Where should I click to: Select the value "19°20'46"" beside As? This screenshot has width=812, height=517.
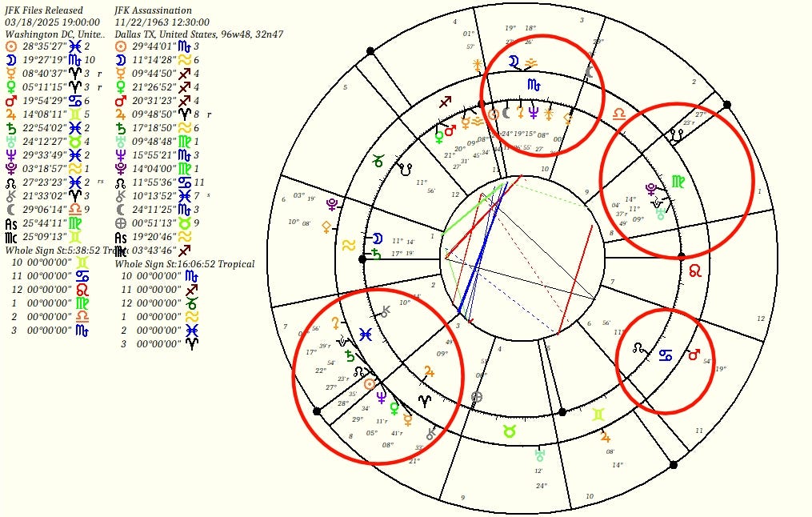coord(154,237)
